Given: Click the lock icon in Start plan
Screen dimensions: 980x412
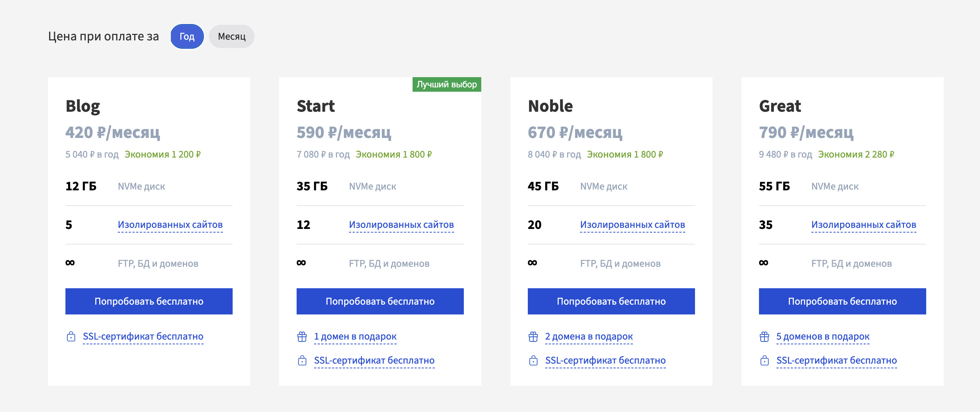Looking at the screenshot, I should (x=302, y=361).
